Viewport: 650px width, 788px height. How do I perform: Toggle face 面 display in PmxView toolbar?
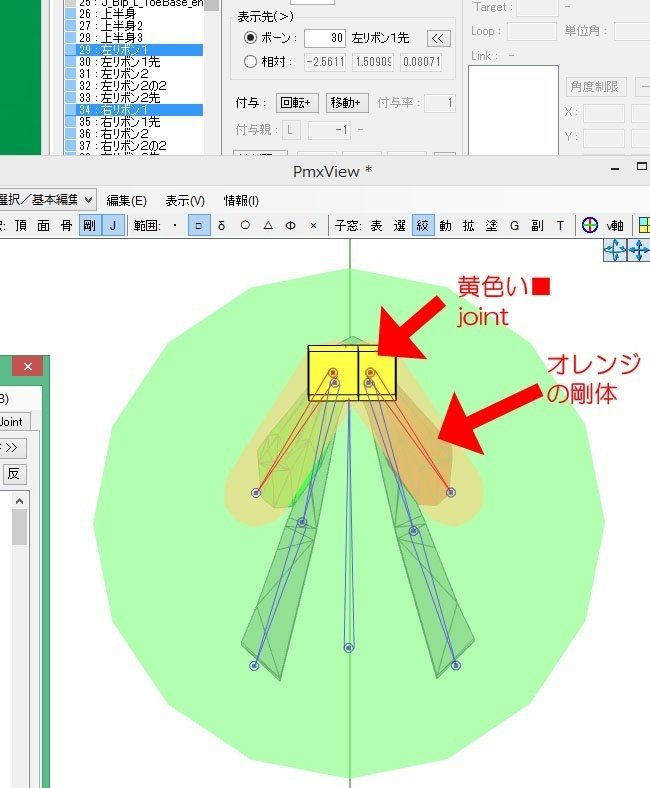pos(44,226)
